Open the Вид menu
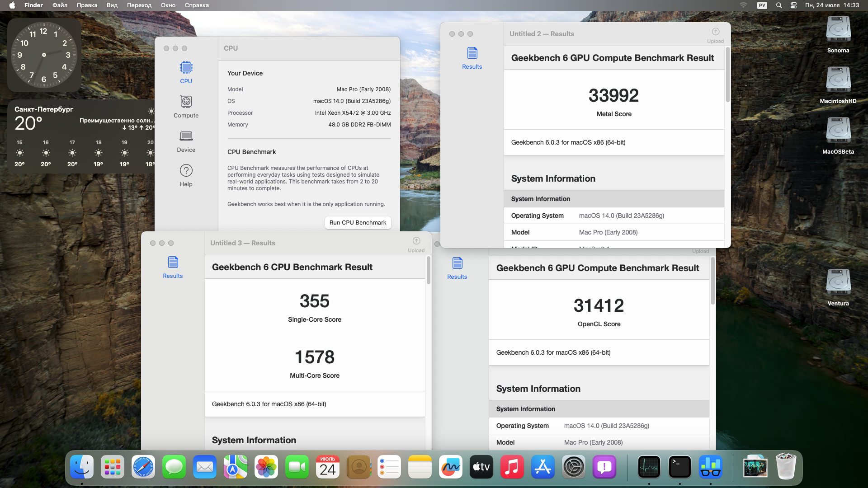The width and height of the screenshot is (868, 488). (x=112, y=5)
